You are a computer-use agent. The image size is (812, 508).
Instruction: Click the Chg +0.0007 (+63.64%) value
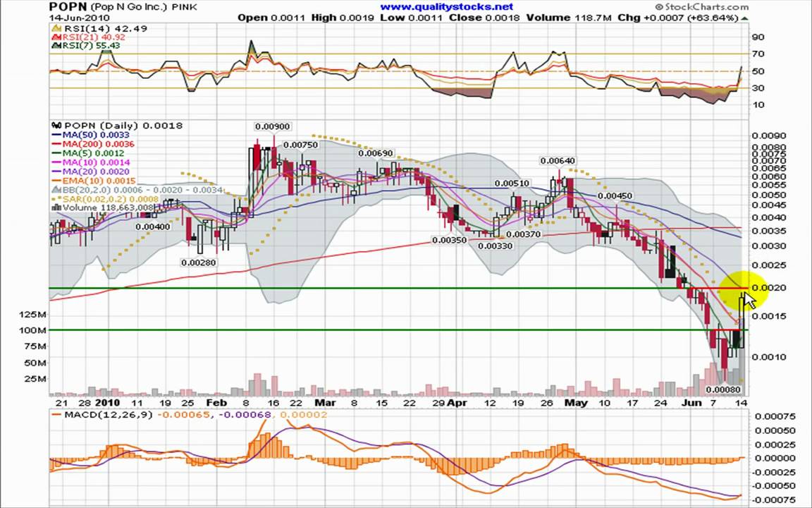[x=678, y=18]
